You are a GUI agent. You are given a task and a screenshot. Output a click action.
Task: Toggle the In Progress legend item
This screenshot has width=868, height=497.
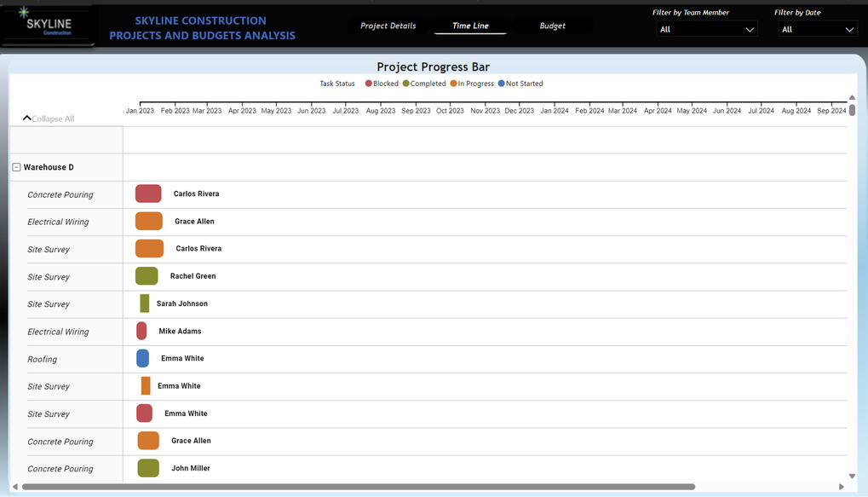(x=475, y=84)
